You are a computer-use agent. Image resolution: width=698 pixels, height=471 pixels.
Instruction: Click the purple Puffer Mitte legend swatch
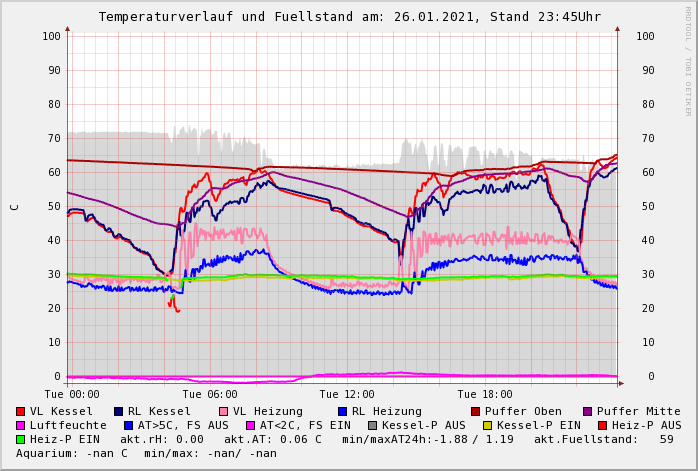(x=588, y=411)
